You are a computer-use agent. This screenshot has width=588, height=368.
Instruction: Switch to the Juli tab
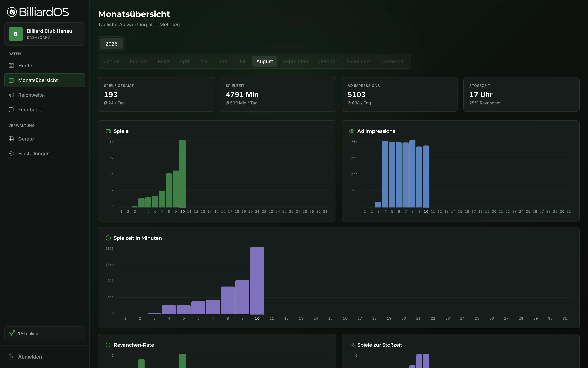243,61
